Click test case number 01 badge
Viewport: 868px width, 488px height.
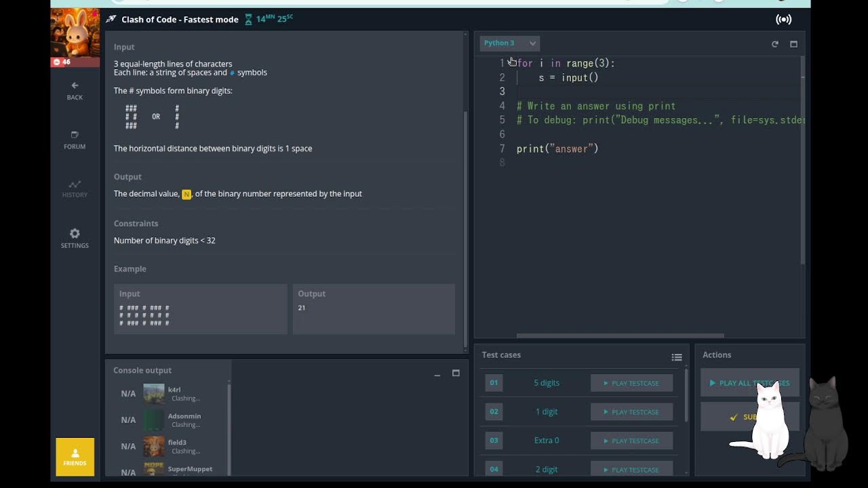pyautogui.click(x=494, y=383)
